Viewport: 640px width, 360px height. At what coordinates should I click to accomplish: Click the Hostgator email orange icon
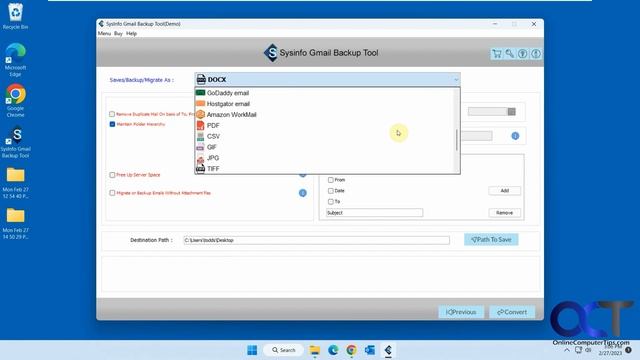click(x=200, y=104)
